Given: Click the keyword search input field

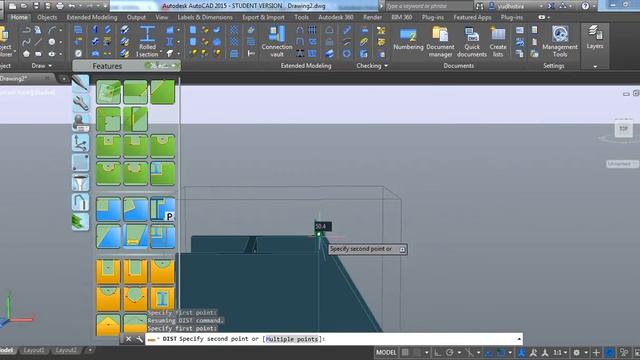Looking at the screenshot, I should tap(429, 6).
